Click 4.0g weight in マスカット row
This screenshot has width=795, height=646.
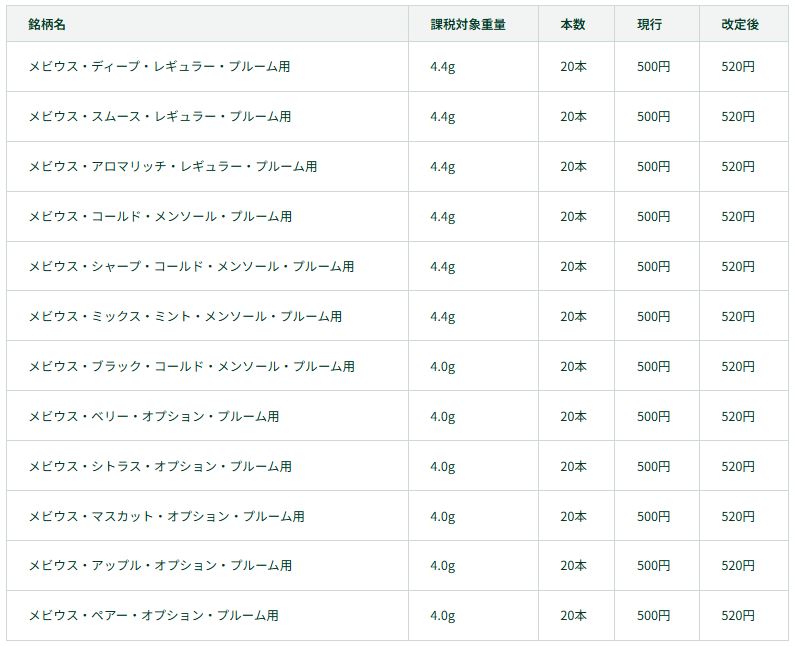point(442,517)
